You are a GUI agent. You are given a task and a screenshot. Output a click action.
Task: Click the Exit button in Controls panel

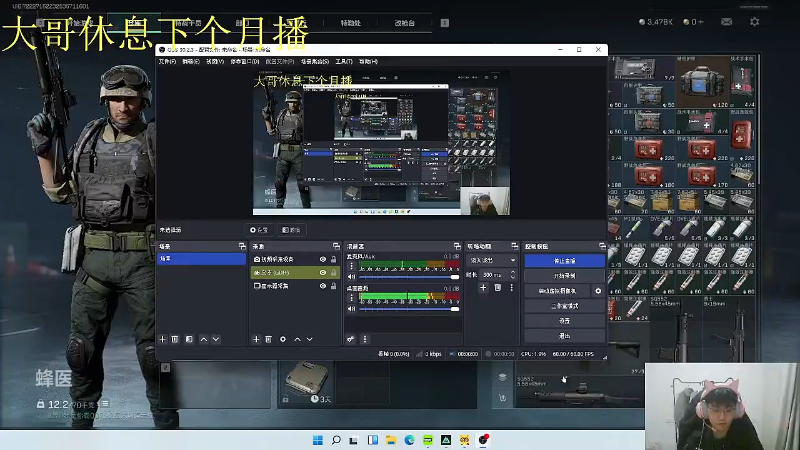(x=564, y=336)
